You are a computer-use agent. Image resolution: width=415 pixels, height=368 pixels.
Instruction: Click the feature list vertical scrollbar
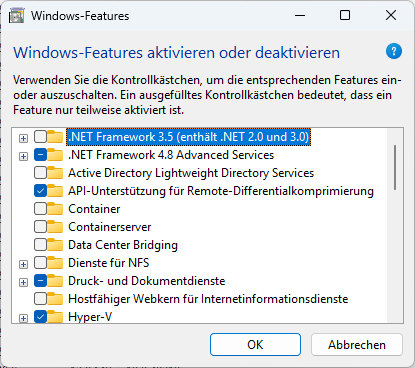click(x=395, y=225)
